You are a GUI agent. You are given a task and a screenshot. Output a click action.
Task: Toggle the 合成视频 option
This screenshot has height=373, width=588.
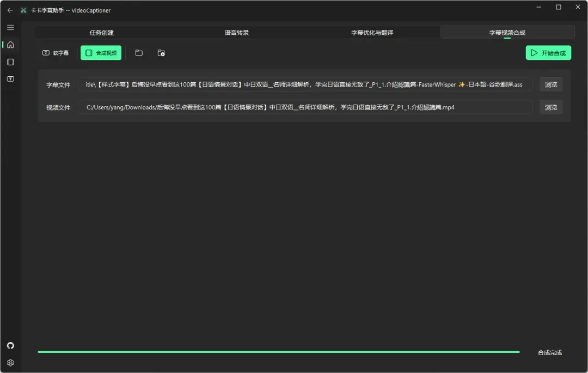[x=101, y=53]
